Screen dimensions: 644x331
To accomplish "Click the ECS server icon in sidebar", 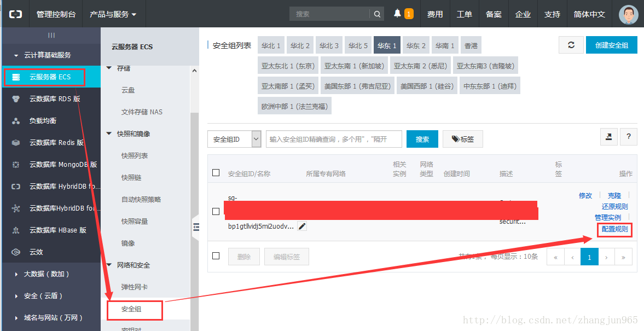I will point(16,77).
